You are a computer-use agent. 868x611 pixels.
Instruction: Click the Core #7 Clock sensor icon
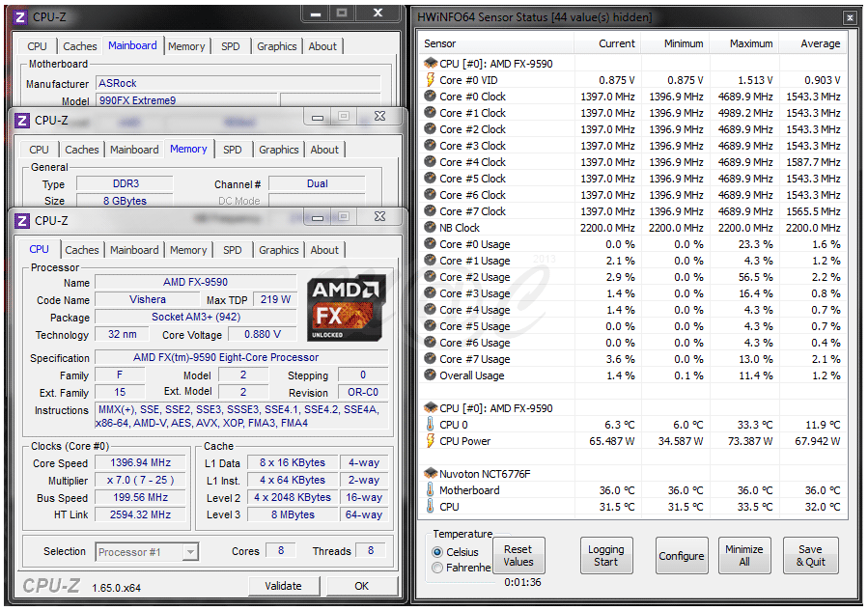click(x=430, y=210)
